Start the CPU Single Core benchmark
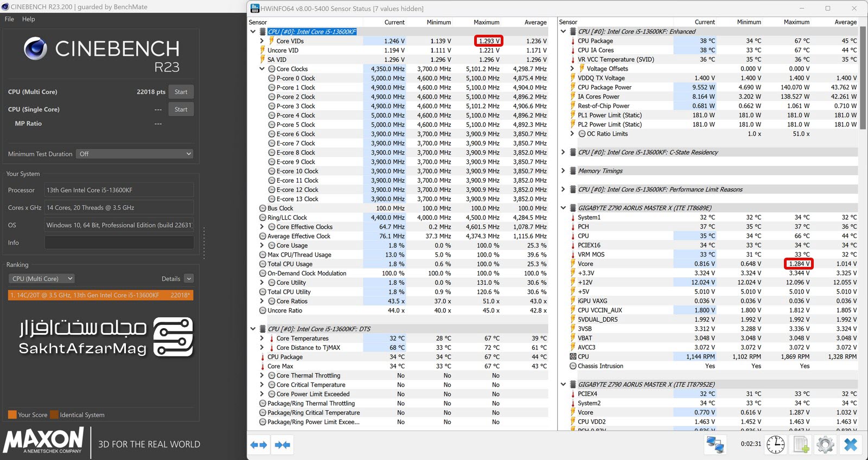This screenshot has width=868, height=460. [181, 110]
